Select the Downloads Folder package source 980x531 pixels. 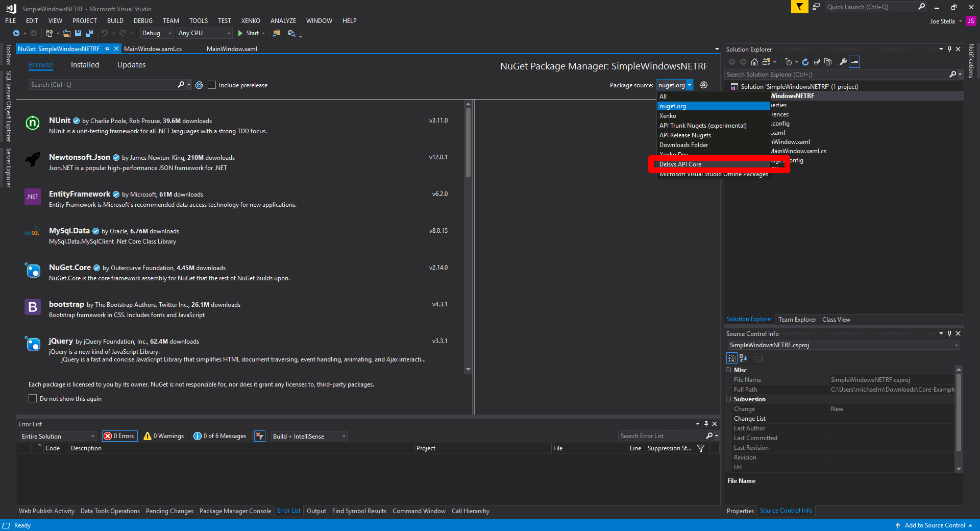714,145
